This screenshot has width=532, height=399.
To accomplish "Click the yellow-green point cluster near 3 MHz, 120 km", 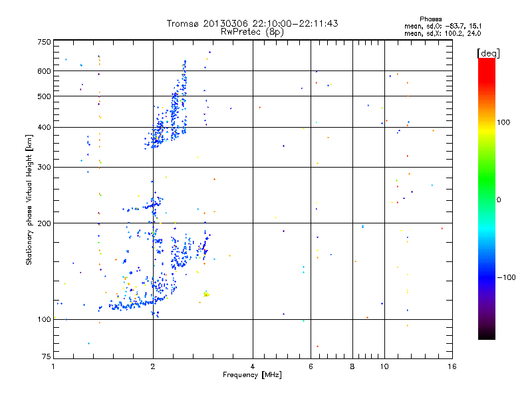I will (206, 294).
